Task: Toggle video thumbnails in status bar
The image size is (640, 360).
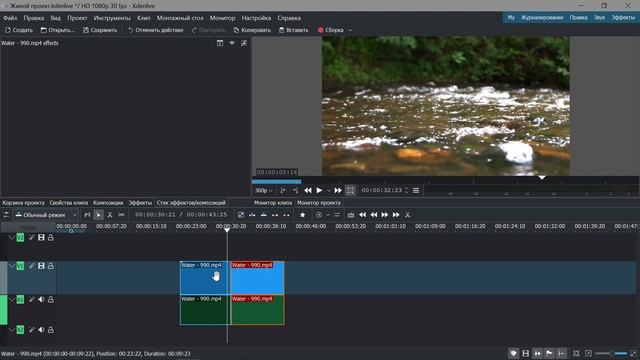Action: point(526,353)
